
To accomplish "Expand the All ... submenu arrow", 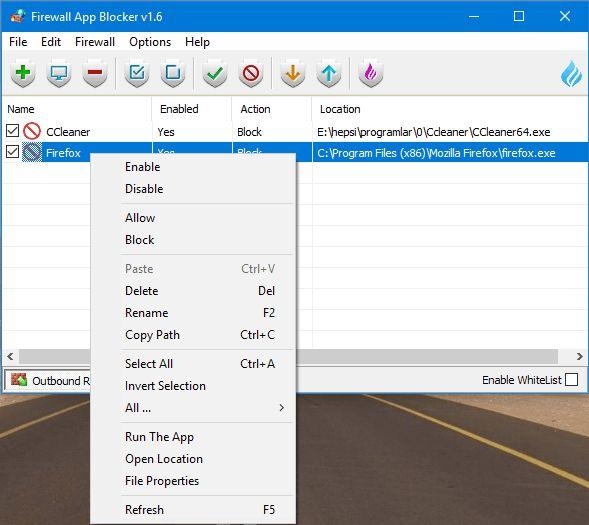I will (x=281, y=408).
